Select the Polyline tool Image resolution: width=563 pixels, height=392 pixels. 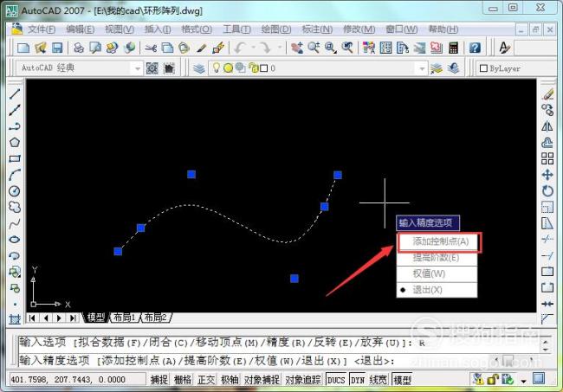pos(15,126)
